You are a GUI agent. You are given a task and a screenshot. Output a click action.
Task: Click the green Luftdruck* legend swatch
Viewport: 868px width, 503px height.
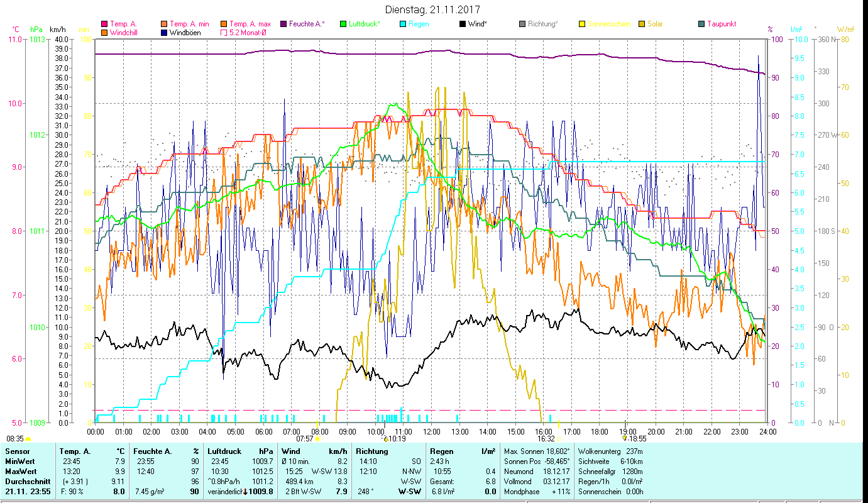coord(343,24)
